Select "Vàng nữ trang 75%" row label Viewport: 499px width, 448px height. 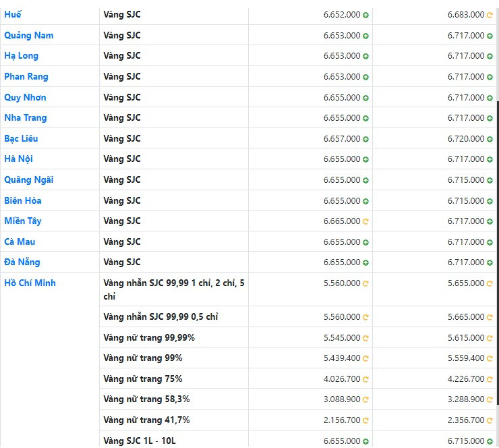tap(143, 379)
